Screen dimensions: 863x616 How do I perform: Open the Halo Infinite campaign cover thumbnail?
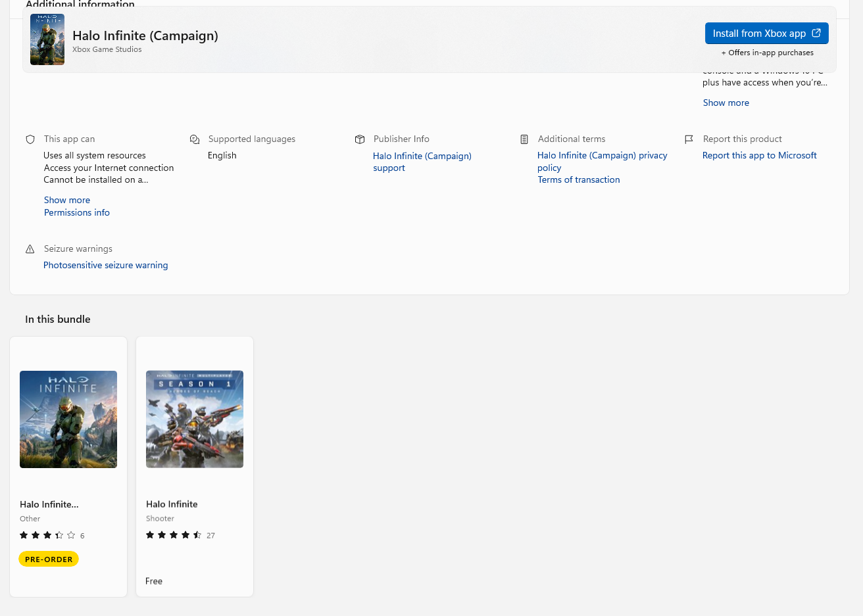click(x=68, y=419)
